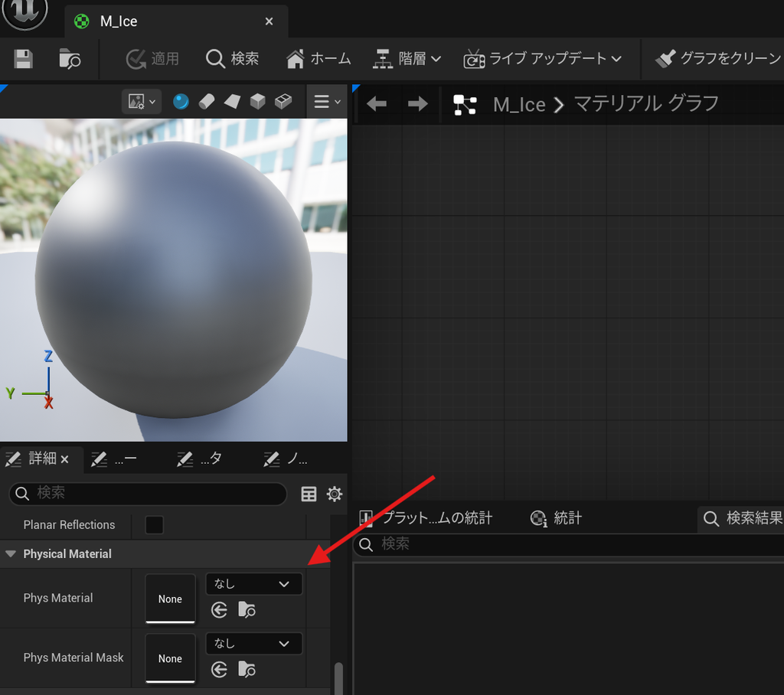Open the Phys Material なし dropdown
784x695 pixels.
click(x=253, y=584)
